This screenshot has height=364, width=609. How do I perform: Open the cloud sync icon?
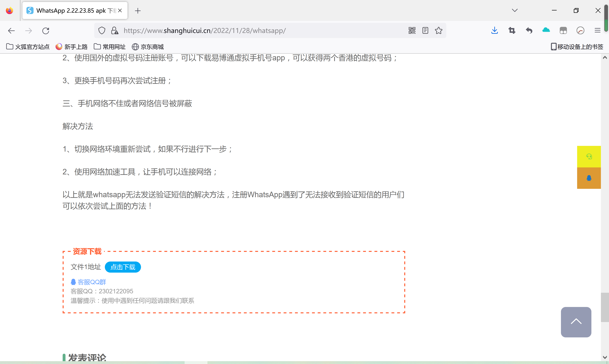point(546,30)
